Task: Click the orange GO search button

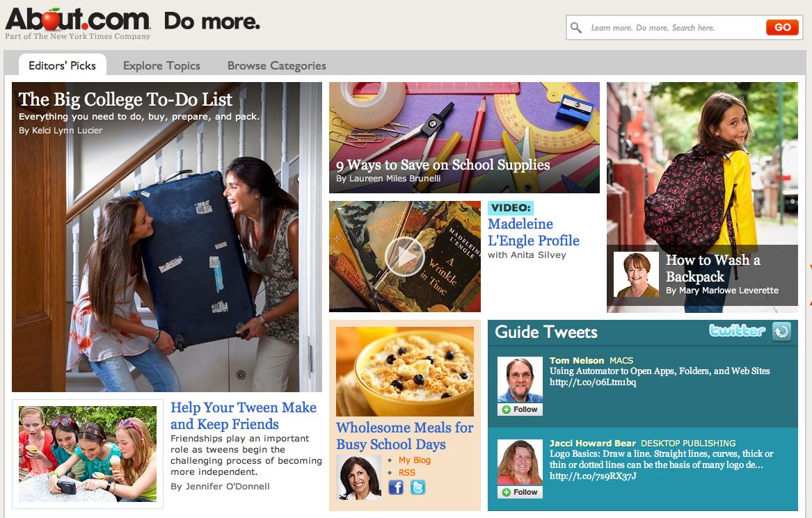Action: 782,27
